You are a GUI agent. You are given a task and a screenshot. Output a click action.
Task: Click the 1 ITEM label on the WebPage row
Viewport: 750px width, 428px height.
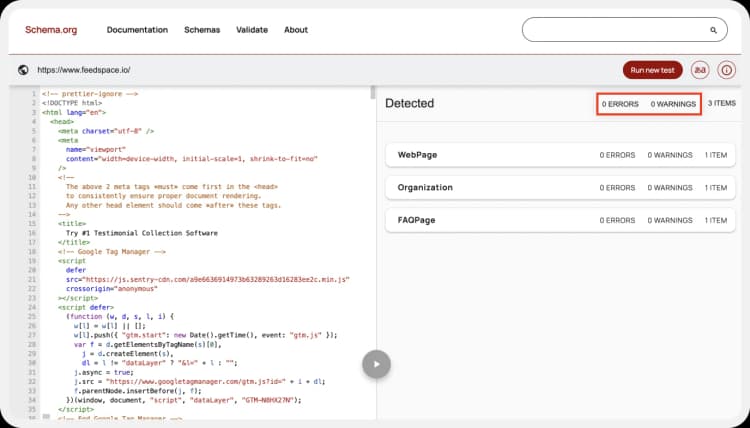[716, 155]
